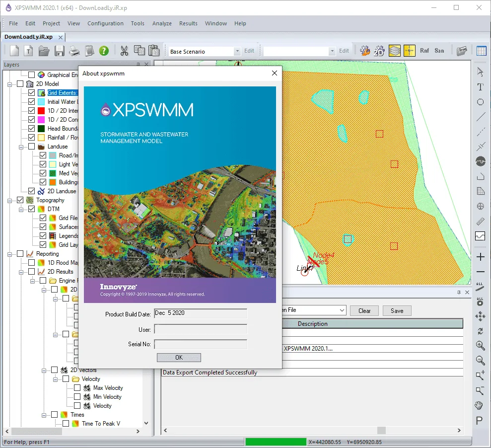Open the Analyze menu
Screen dimensions: 491x448
pos(162,23)
